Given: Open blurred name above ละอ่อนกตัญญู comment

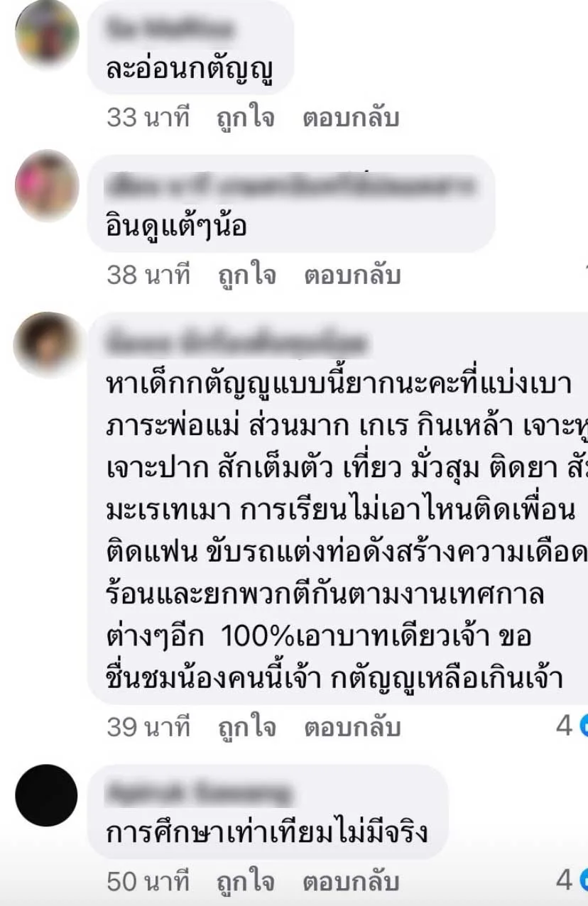Looking at the screenshot, I should [170, 29].
